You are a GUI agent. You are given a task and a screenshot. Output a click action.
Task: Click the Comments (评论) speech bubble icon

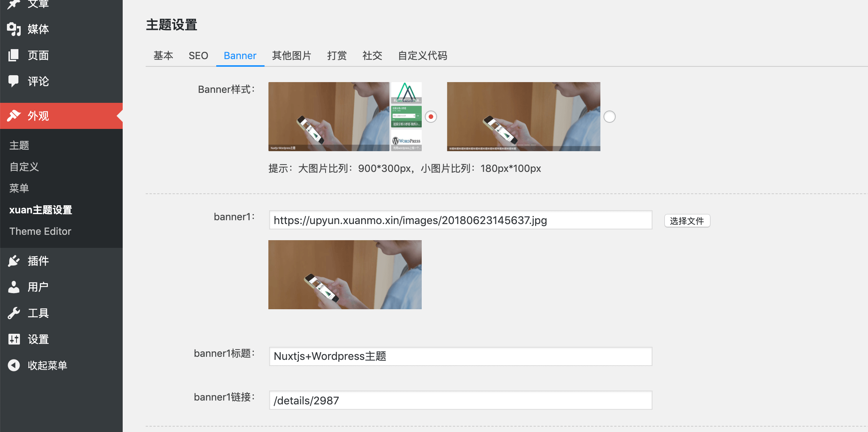(x=14, y=81)
